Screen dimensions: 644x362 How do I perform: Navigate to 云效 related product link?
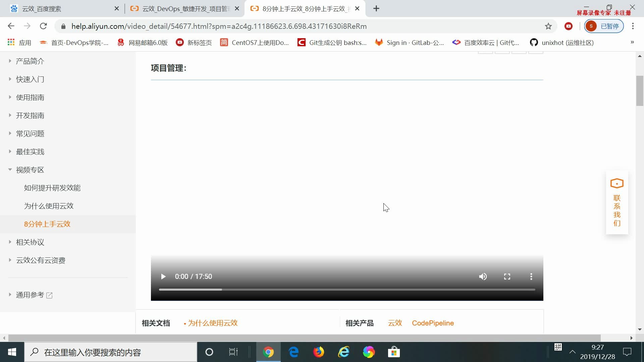394,323
